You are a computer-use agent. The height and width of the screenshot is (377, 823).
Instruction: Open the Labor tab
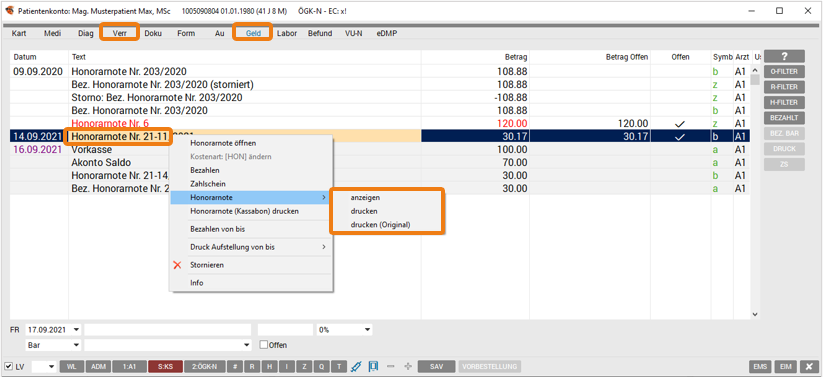click(287, 33)
